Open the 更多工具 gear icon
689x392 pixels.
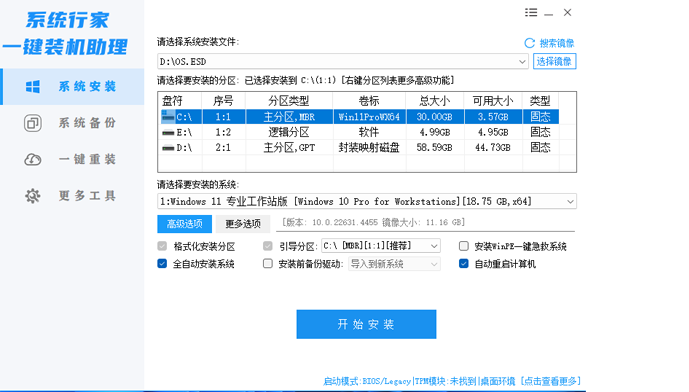[x=33, y=196]
